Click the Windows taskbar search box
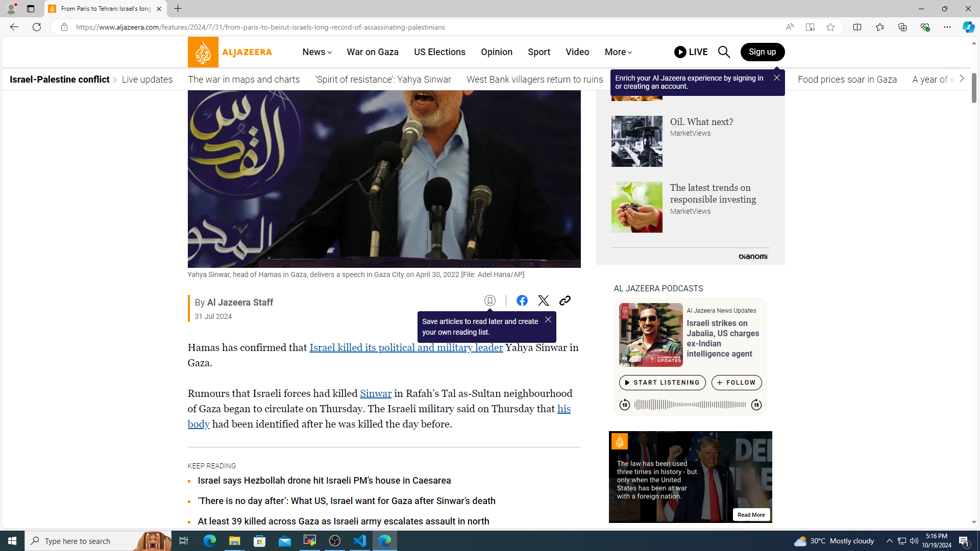 pyautogui.click(x=98, y=541)
